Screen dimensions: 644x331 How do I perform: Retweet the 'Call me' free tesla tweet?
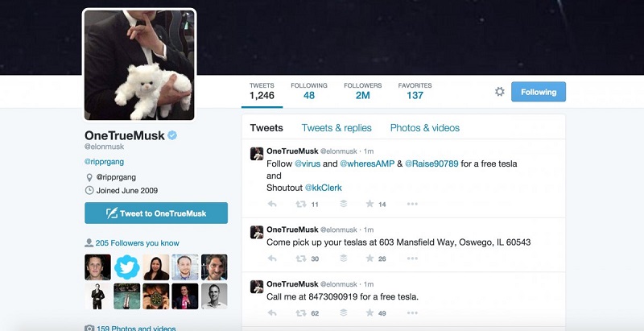click(301, 313)
